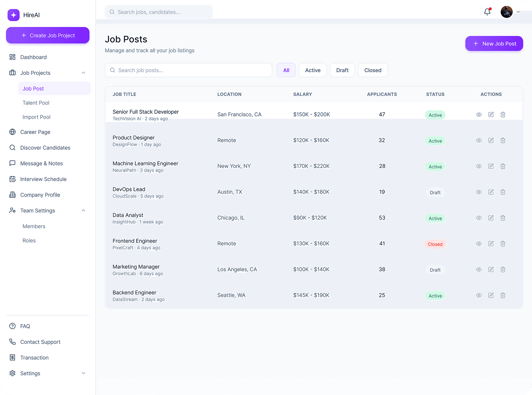
Task: Expand the Settings menu chevron
Action: (x=84, y=374)
